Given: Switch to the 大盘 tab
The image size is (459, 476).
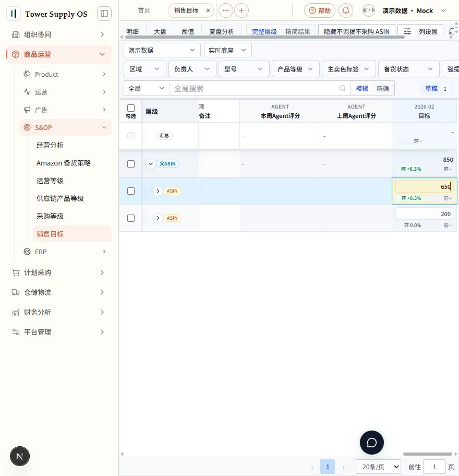Looking at the screenshot, I should click(x=160, y=31).
